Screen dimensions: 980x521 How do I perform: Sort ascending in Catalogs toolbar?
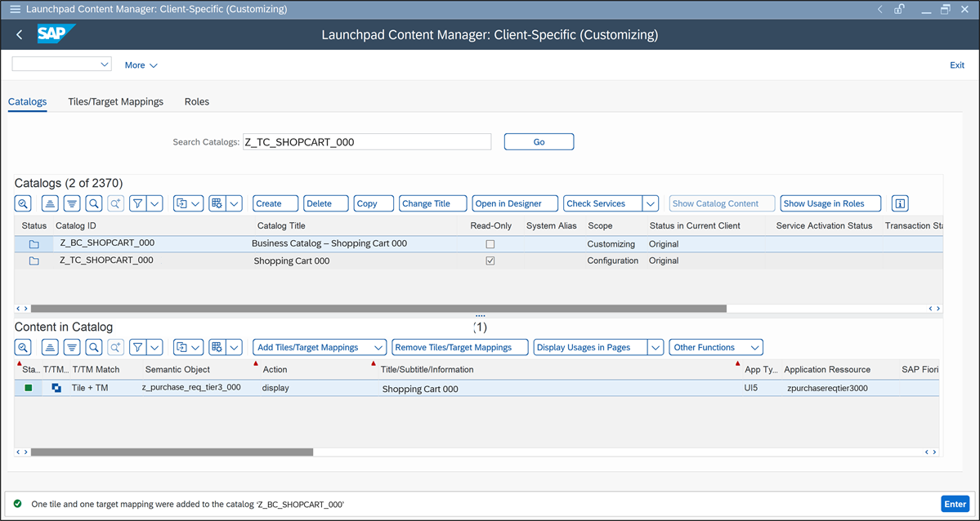pos(51,203)
